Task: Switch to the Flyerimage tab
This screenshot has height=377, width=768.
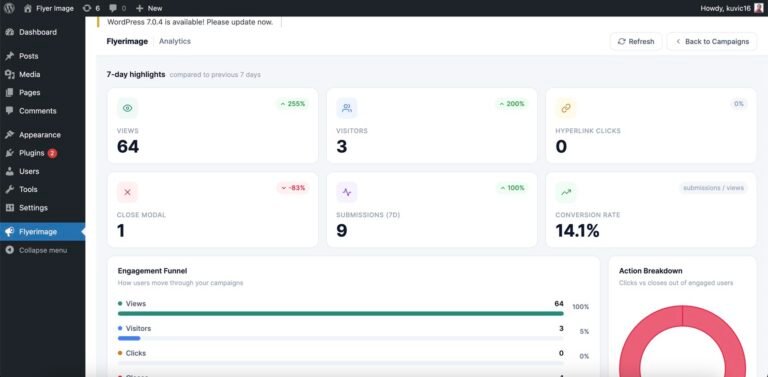Action: [x=127, y=42]
